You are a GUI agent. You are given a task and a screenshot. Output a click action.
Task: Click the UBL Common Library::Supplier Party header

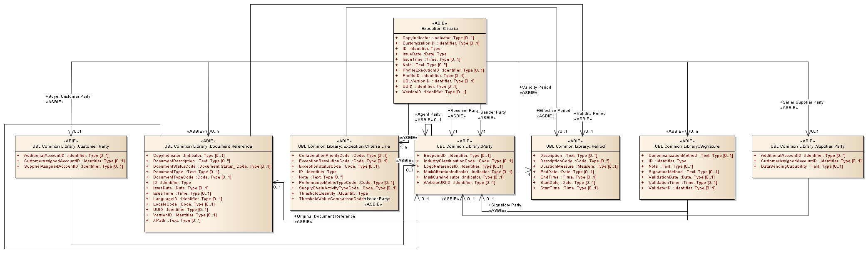[x=807, y=146]
